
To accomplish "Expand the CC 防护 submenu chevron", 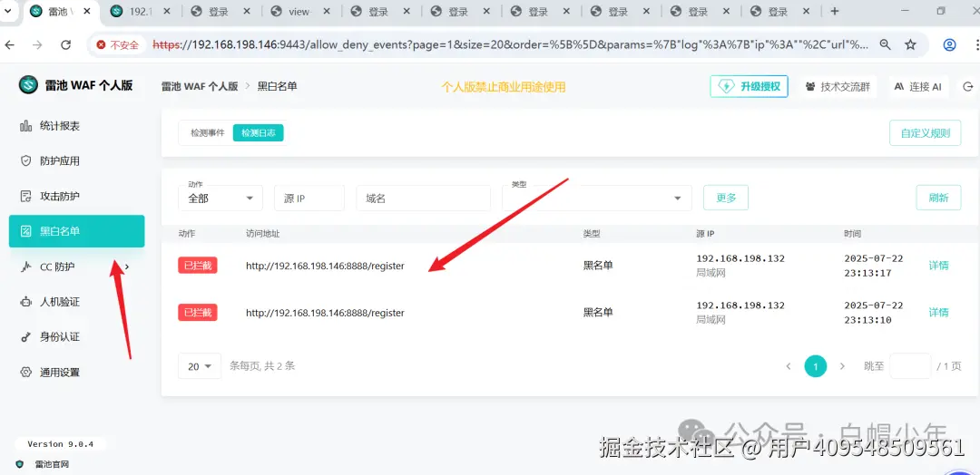I will 127,267.
